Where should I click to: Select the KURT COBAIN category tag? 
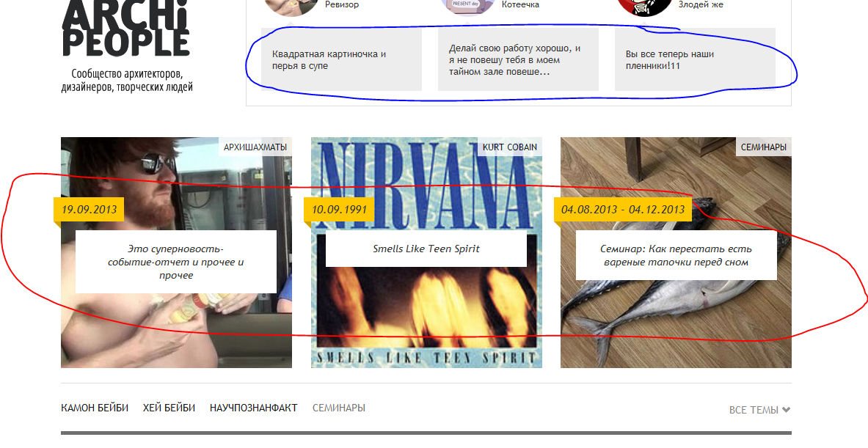coord(510,147)
